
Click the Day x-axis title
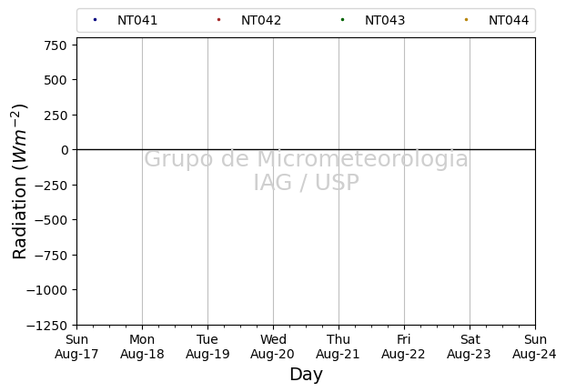306,375
